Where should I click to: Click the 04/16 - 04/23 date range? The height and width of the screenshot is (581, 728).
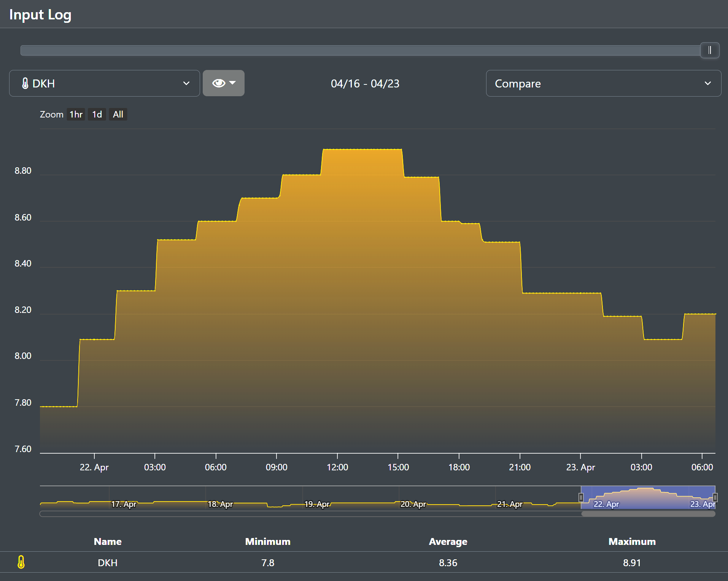pyautogui.click(x=365, y=84)
